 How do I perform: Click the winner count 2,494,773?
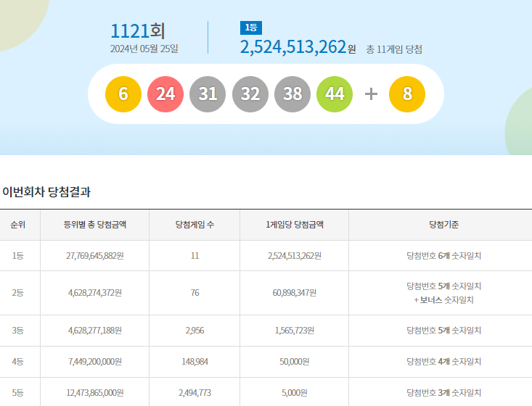click(195, 393)
